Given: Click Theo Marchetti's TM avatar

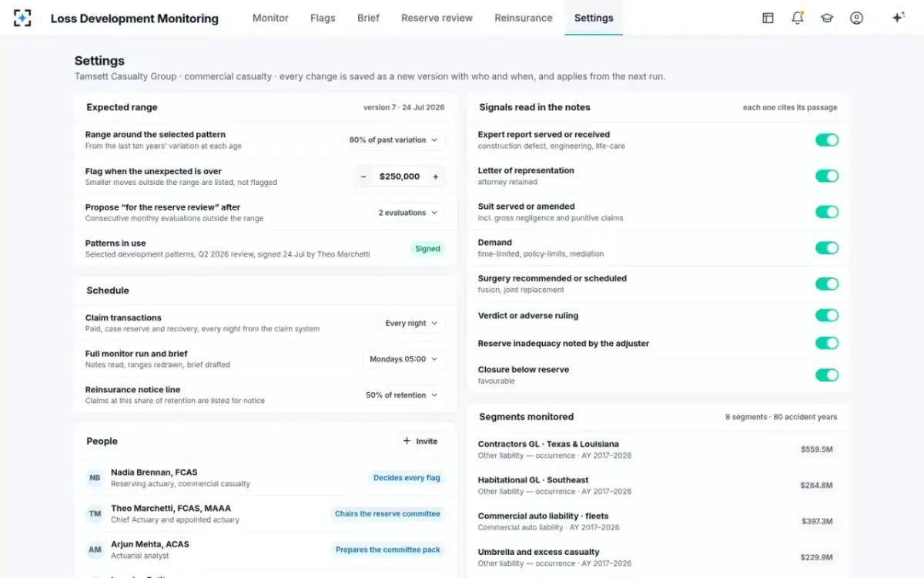Looking at the screenshot, I should [95, 514].
